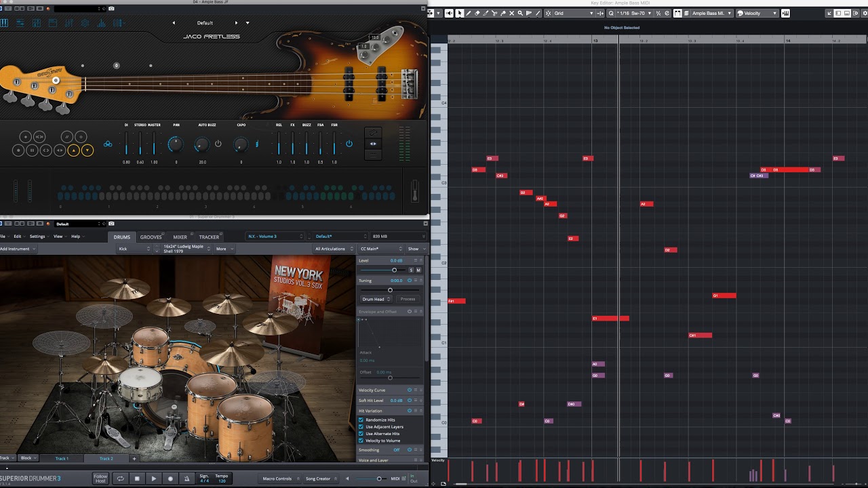Click the MIDI monitor icon in Superior Drummer
868x488 pixels.
click(x=403, y=479)
